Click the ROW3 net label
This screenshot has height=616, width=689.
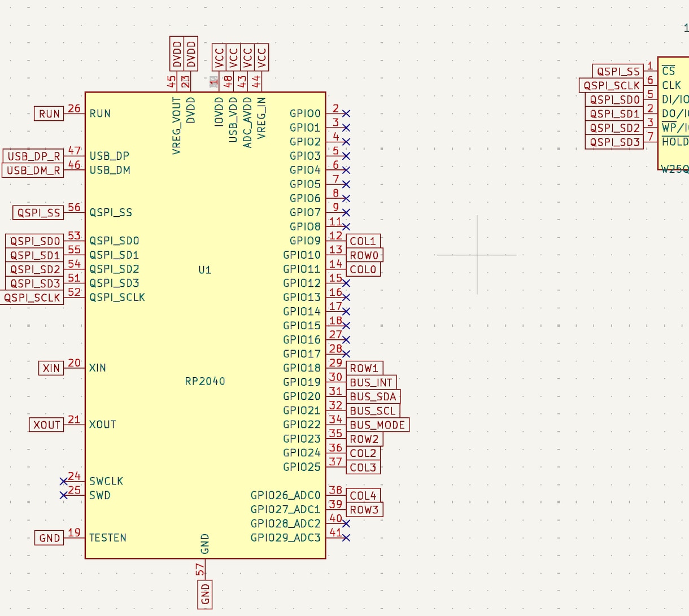click(364, 510)
